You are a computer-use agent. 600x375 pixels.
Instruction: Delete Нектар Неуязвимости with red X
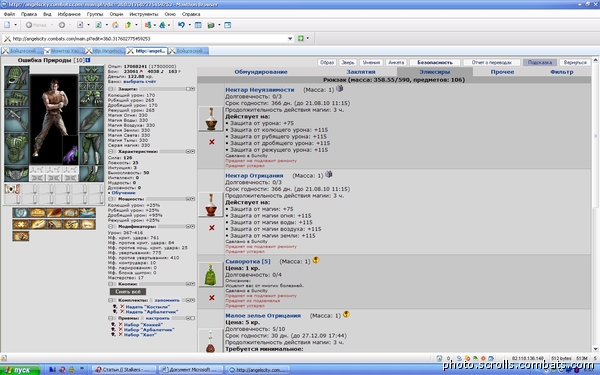point(212,142)
